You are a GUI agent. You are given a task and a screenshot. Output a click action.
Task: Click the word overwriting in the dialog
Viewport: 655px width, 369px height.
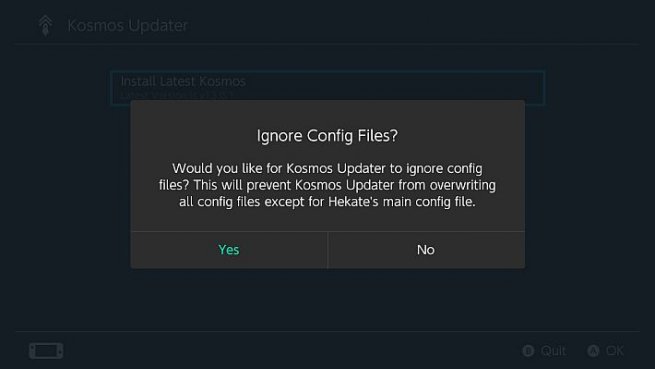click(463, 185)
